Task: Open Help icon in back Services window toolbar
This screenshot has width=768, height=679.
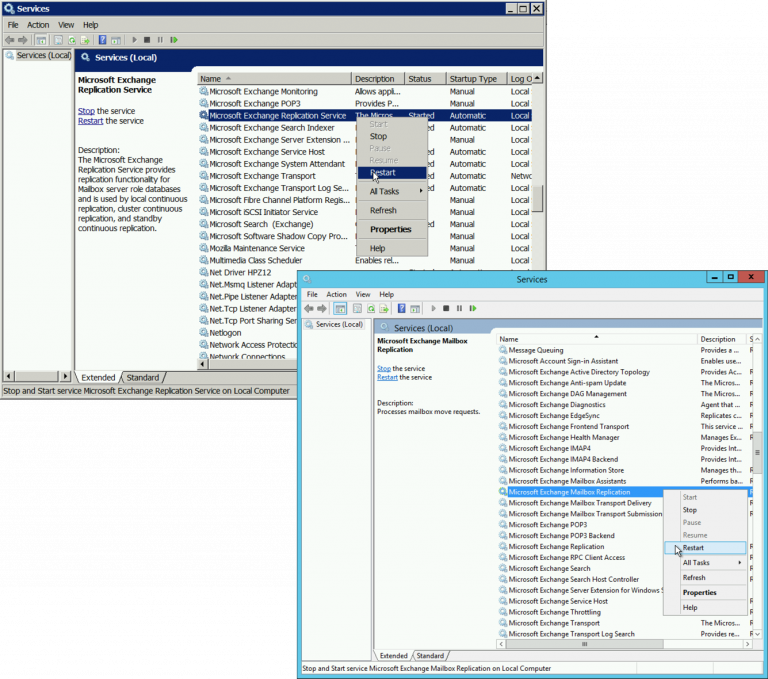Action: [102, 40]
